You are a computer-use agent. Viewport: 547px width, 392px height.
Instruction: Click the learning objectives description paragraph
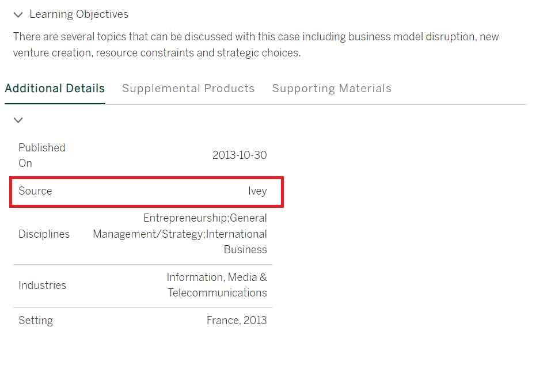tap(256, 45)
